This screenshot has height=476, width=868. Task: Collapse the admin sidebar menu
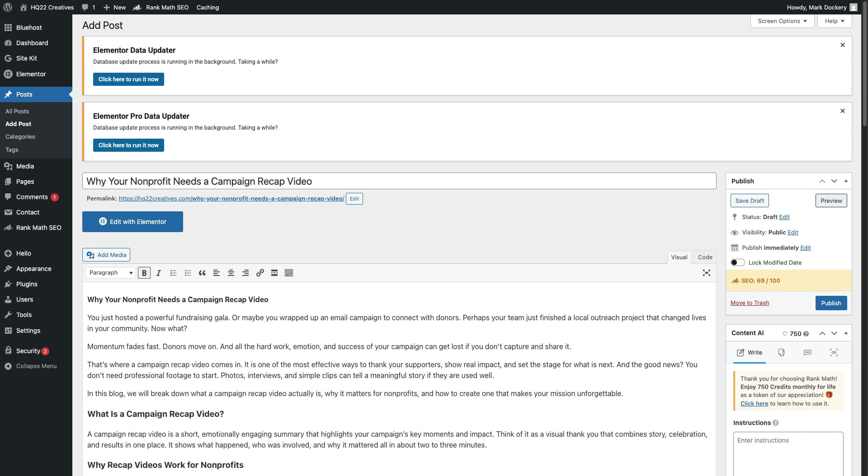(36, 366)
